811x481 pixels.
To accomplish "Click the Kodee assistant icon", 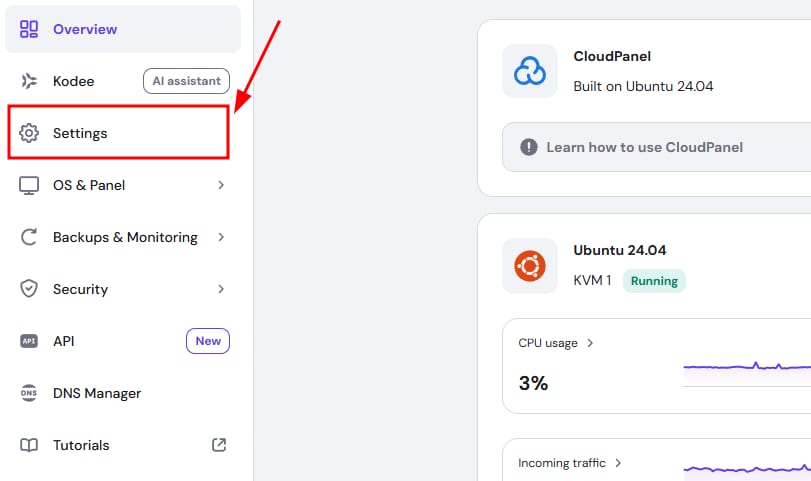I will click(29, 81).
